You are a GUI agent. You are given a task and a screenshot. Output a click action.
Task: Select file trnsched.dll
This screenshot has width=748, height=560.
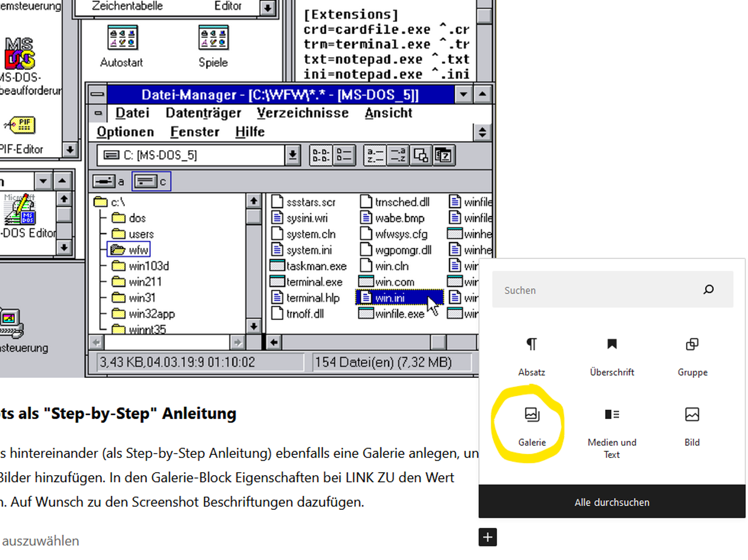(395, 202)
